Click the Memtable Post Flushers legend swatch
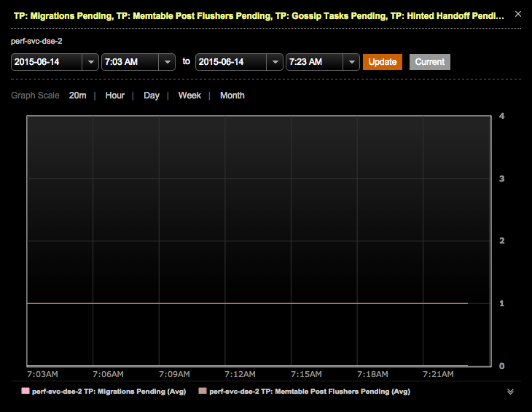 (x=203, y=392)
